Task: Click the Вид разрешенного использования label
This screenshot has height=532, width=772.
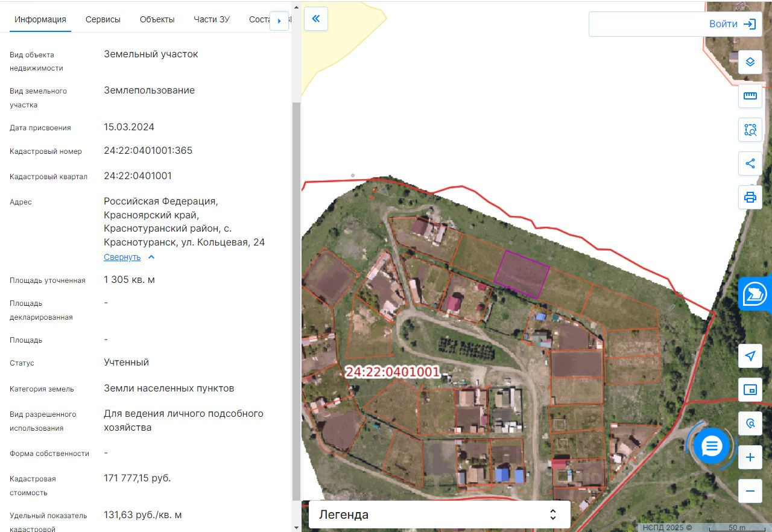Action: [x=43, y=421]
